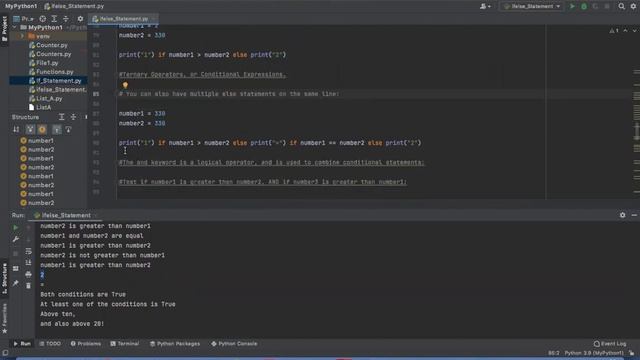Go to the previous highlighted problem arrow
Viewport: 640px width, 360px height.
[x=625, y=31]
